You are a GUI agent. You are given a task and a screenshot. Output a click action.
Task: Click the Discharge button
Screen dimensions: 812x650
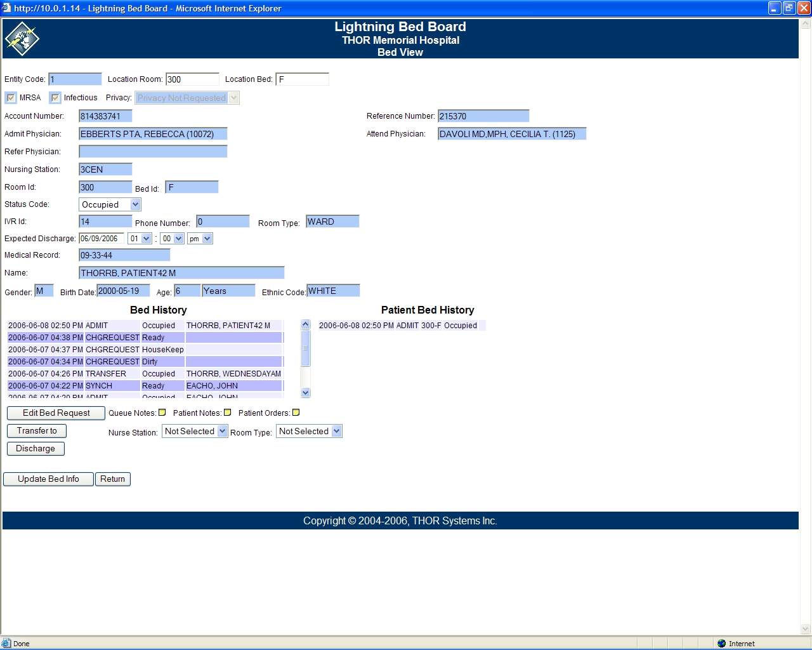click(36, 448)
